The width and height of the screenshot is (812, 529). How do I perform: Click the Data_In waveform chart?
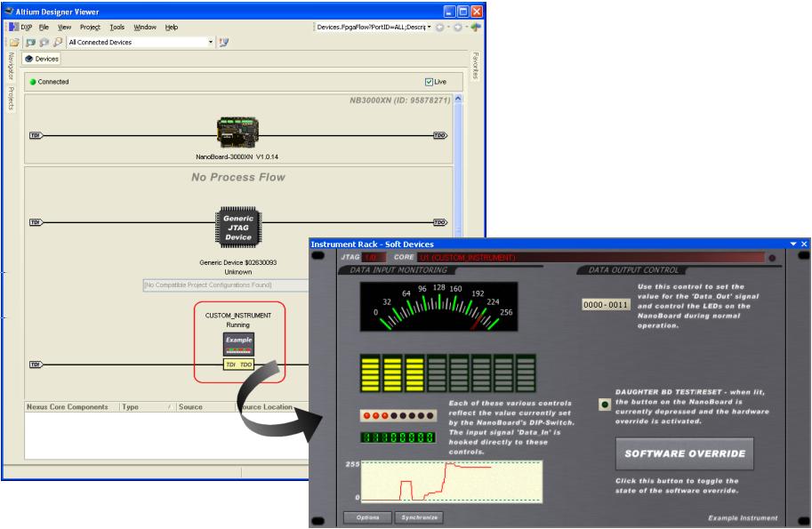[452, 481]
